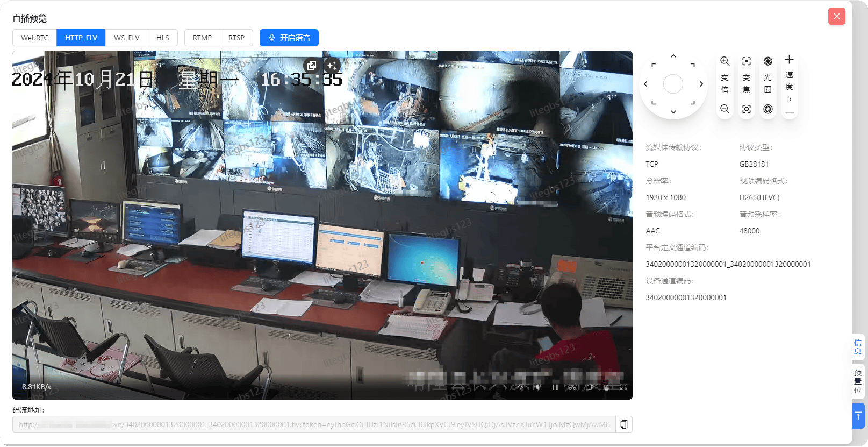Open the 信息 side tab
Screen dimensions: 868x447
(x=858, y=347)
